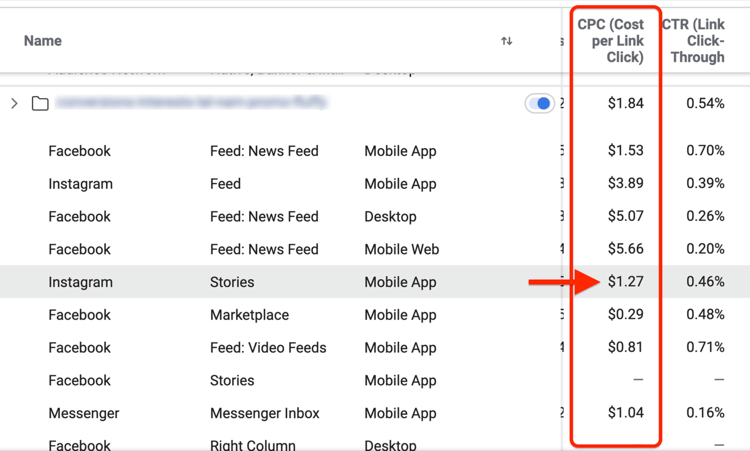This screenshot has width=750, height=451.
Task: Click the 0.26% CTR cell
Action: coord(705,216)
